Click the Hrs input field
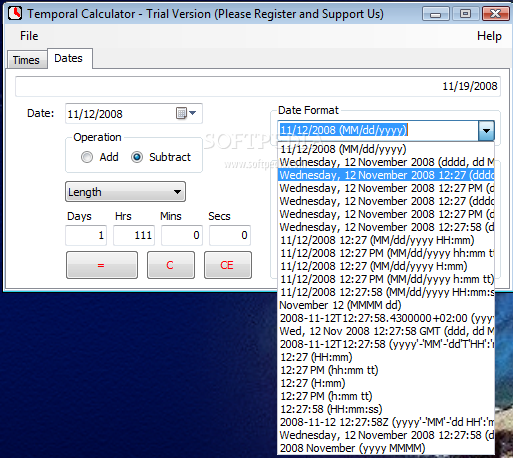Viewport: 513px width, 458px height. click(134, 235)
